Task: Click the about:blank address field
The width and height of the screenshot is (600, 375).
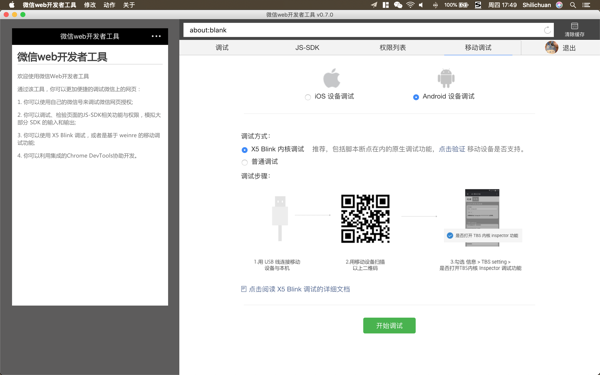Action: point(368,30)
